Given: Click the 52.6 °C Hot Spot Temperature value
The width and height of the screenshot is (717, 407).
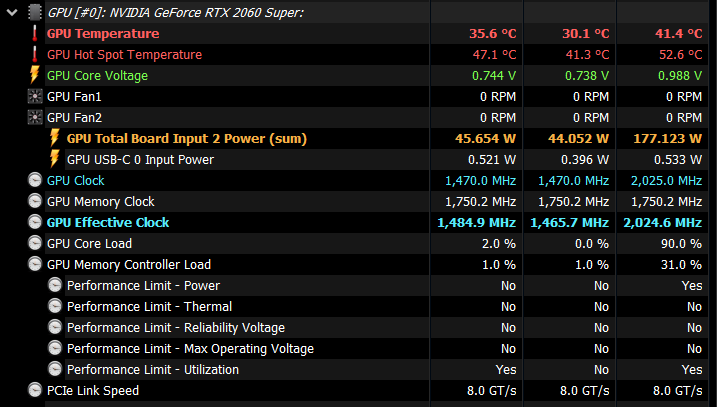Looking at the screenshot, I should 680,54.
